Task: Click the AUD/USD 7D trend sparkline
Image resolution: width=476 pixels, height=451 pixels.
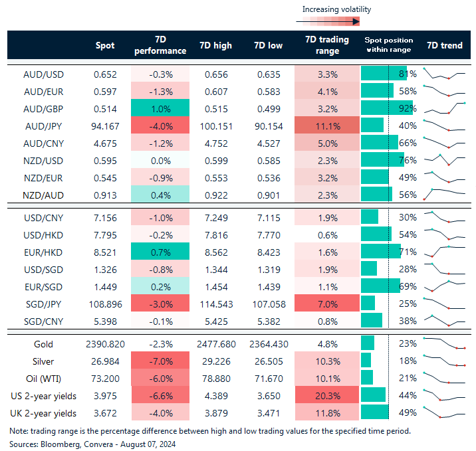Action: [445, 74]
